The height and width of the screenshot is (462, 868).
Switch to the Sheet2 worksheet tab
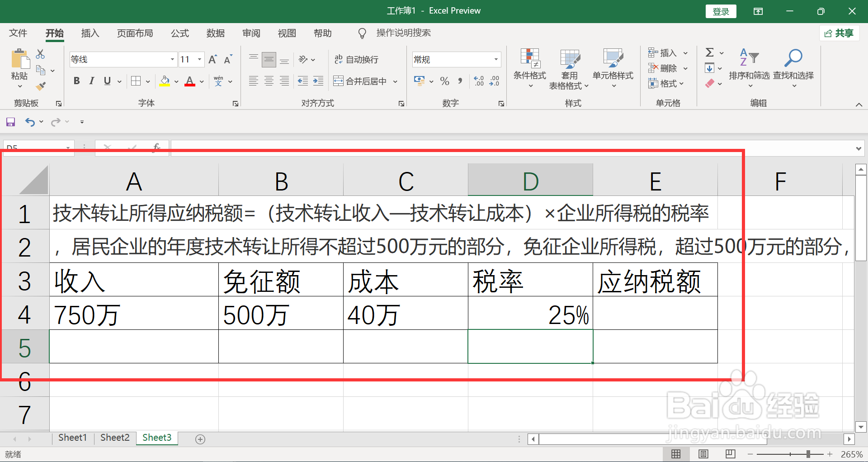point(114,437)
